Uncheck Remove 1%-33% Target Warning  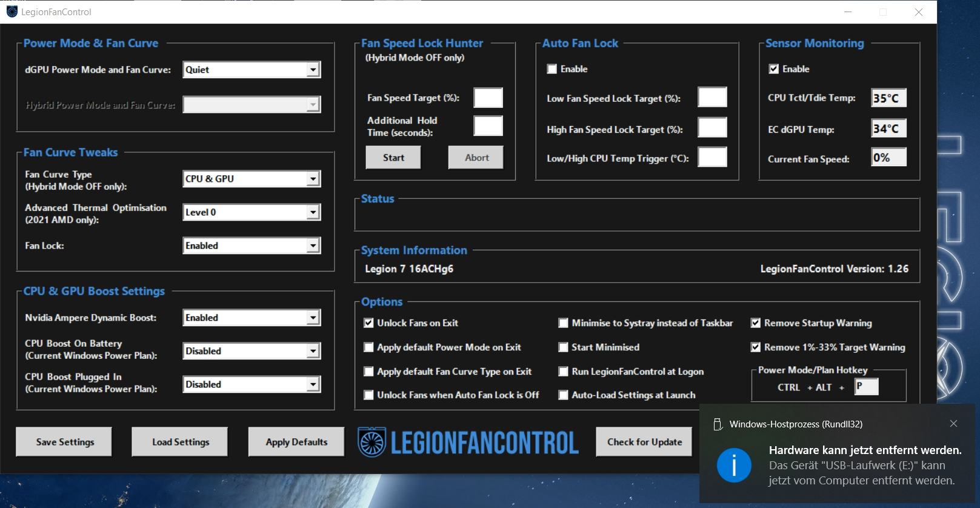click(x=756, y=347)
